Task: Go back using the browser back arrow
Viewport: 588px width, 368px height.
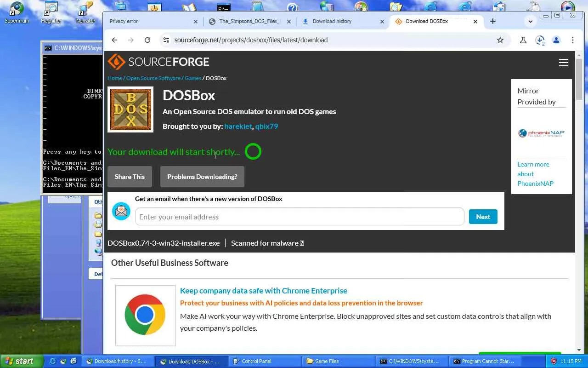Action: point(114,40)
